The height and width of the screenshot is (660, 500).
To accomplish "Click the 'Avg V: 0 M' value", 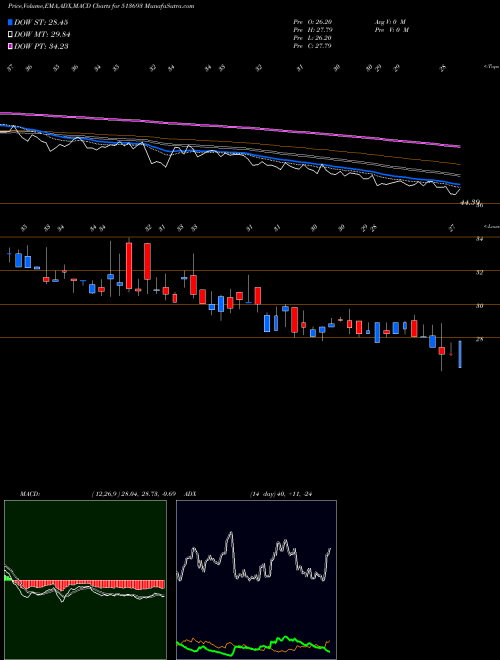I will coord(390,21).
